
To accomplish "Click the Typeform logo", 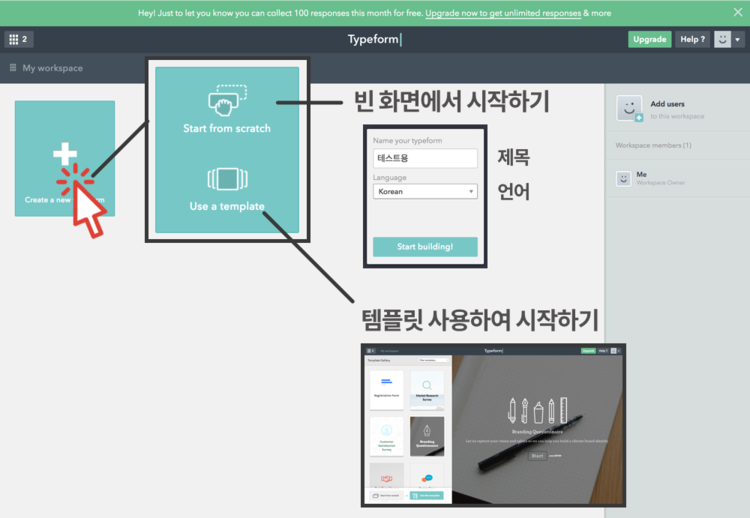I will (x=375, y=39).
